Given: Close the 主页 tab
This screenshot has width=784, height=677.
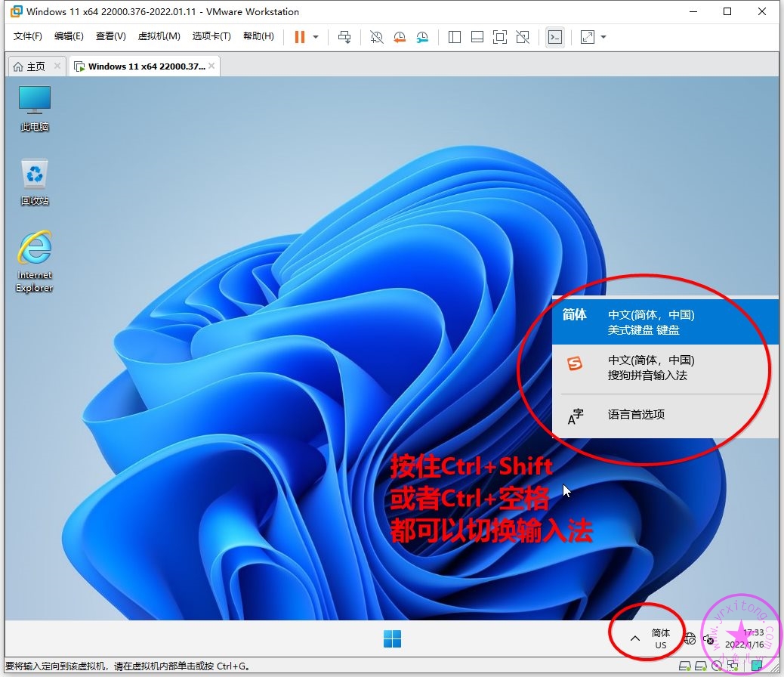Looking at the screenshot, I should tap(57, 66).
